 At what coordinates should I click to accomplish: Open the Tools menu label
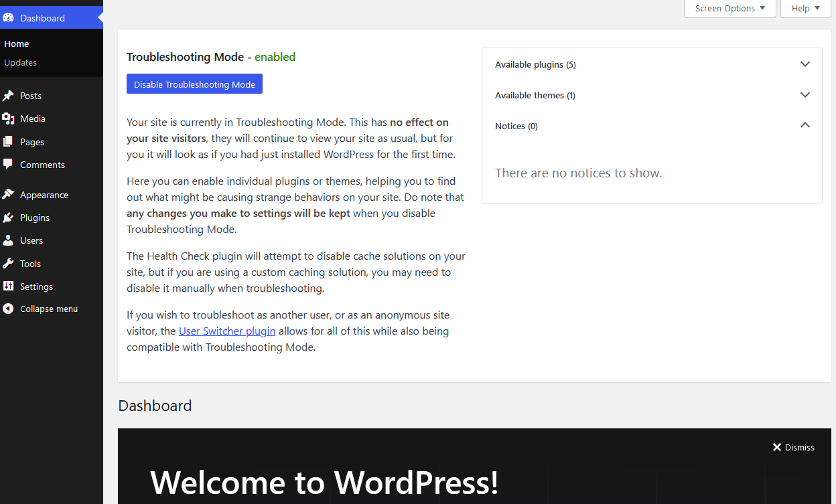[30, 264]
